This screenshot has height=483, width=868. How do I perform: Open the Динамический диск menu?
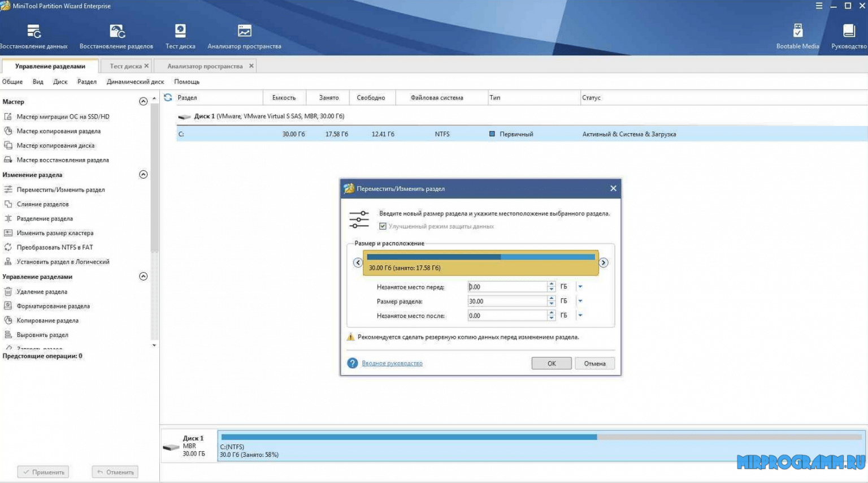coord(135,82)
